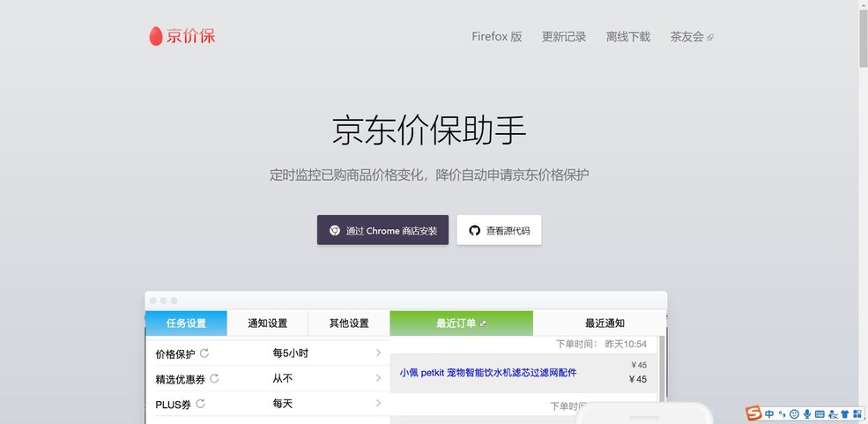The width and height of the screenshot is (868, 424).
Task: Open 茶友会 external link
Action: [692, 37]
